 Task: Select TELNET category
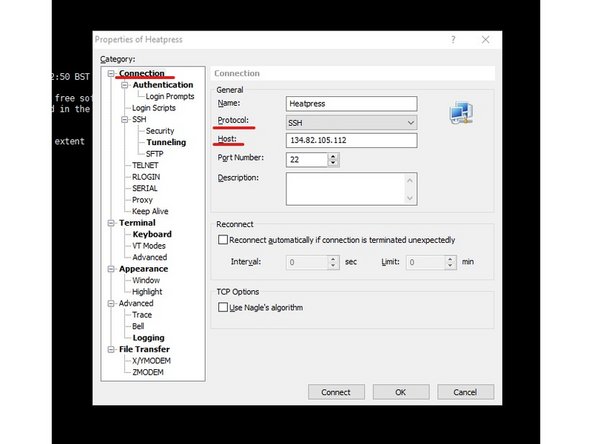click(x=145, y=165)
